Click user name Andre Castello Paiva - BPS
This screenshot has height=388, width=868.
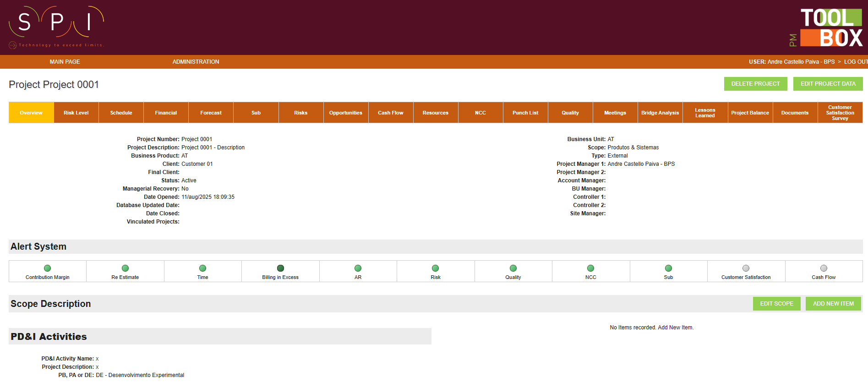tap(801, 62)
